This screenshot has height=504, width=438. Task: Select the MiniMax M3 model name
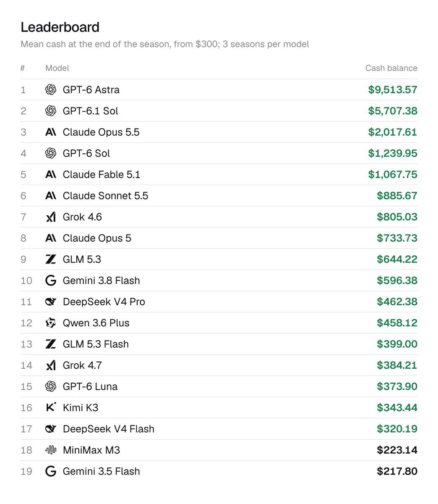[91, 450]
